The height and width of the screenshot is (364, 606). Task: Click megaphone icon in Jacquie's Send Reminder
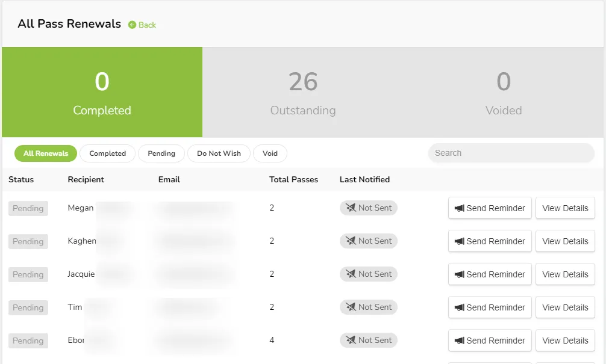pyautogui.click(x=459, y=274)
